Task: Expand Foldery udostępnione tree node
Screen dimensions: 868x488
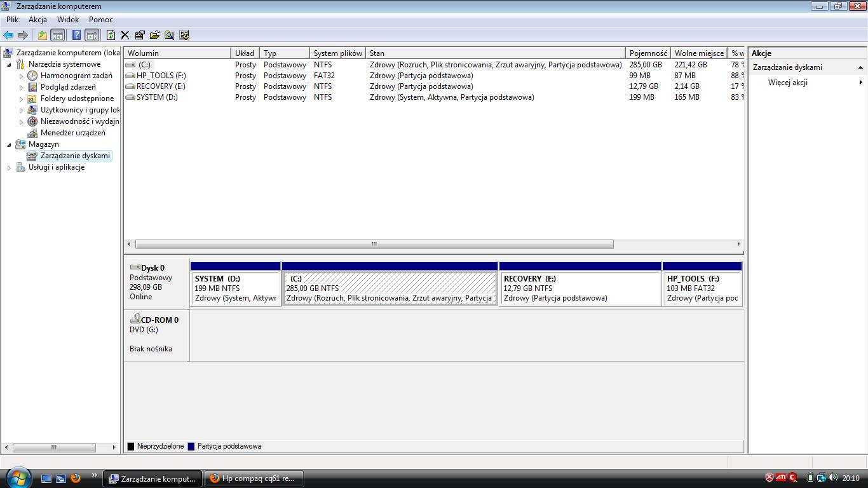Action: point(21,98)
